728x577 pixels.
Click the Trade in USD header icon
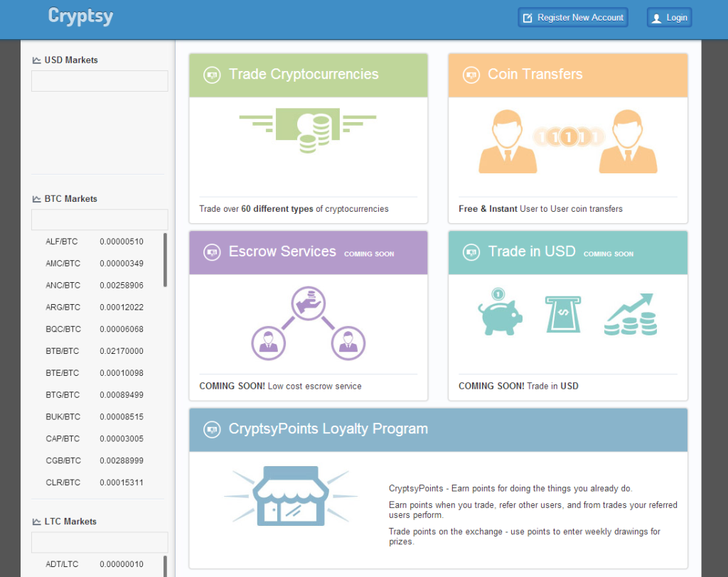pyautogui.click(x=471, y=252)
